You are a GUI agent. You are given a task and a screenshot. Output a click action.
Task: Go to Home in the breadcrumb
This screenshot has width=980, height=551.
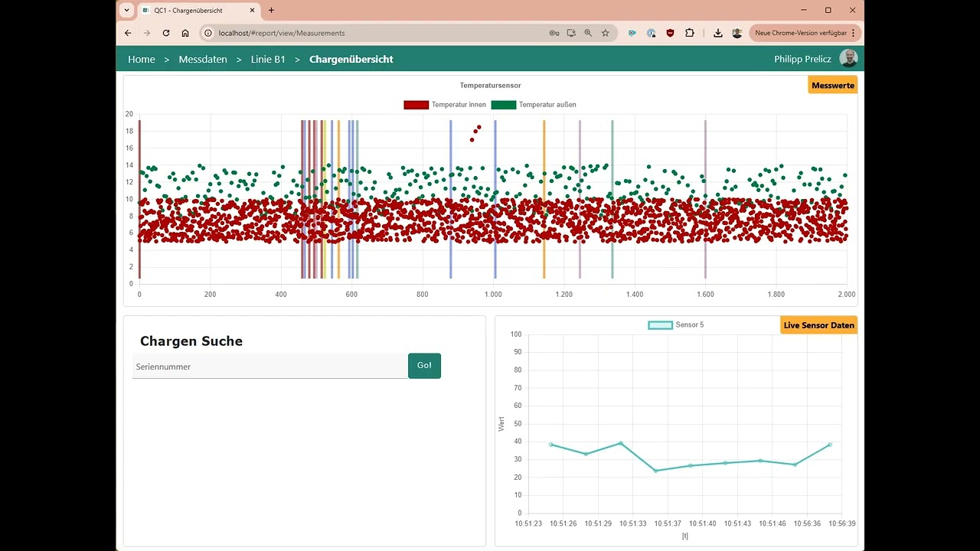pos(142,59)
